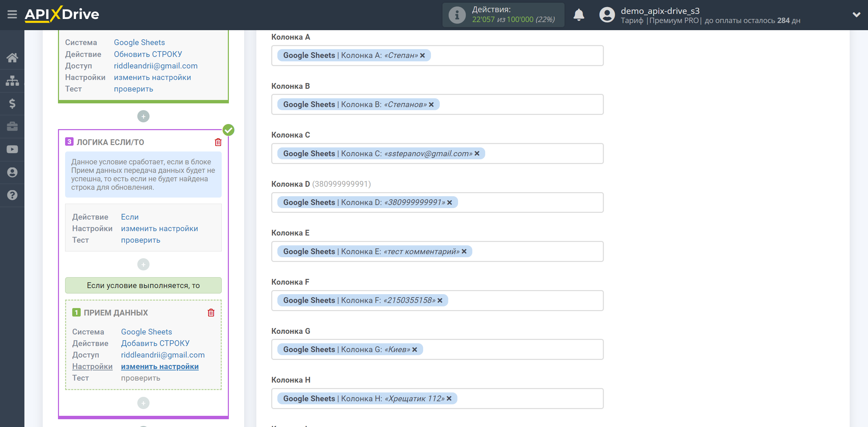Open the notifications bell
868x427 pixels.
[579, 15]
